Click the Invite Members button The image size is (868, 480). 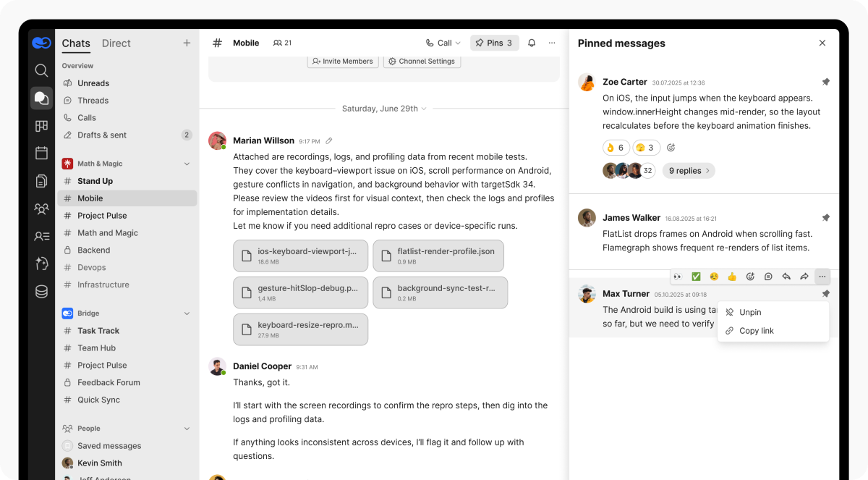click(x=342, y=62)
